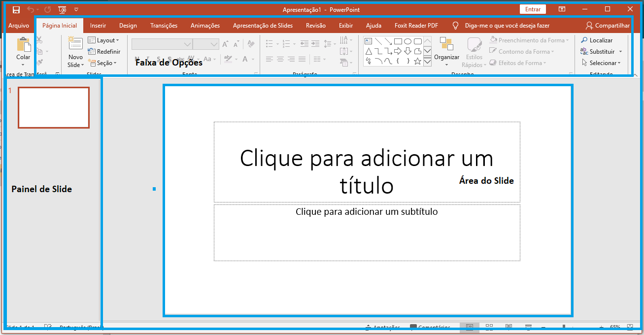The height and width of the screenshot is (335, 644).
Task: Toggle Normal view button in status bar
Action: [469, 327]
